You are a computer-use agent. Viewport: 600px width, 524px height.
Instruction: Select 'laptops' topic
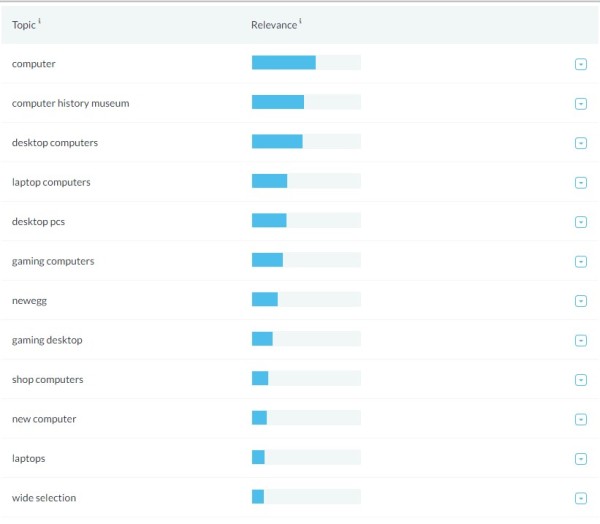click(28, 458)
